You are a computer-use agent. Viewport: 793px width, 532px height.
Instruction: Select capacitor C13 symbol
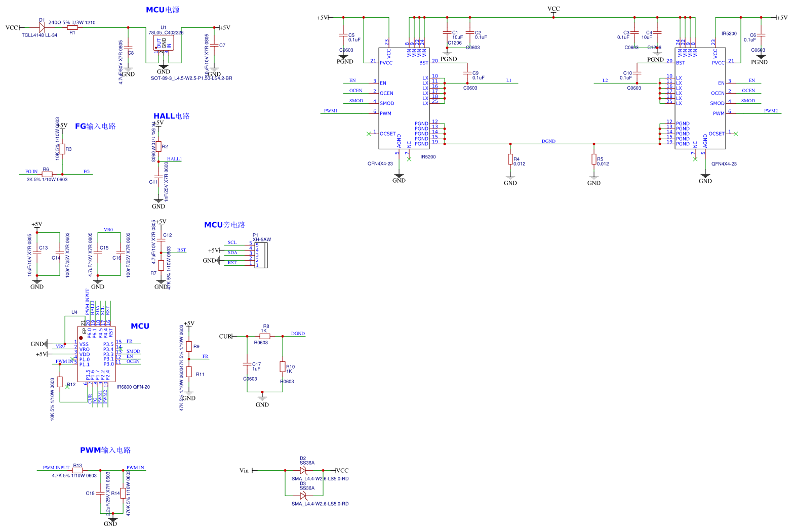tap(37, 253)
